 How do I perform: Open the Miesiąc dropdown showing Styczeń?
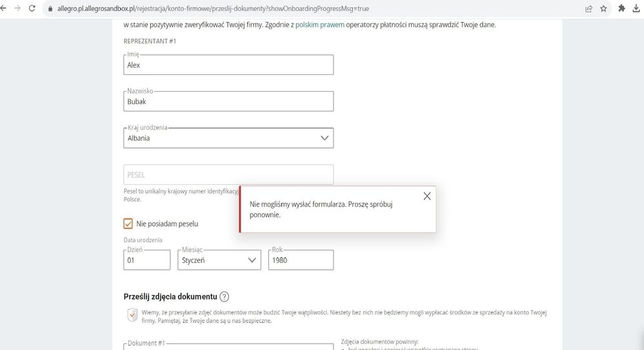pyautogui.click(x=219, y=260)
